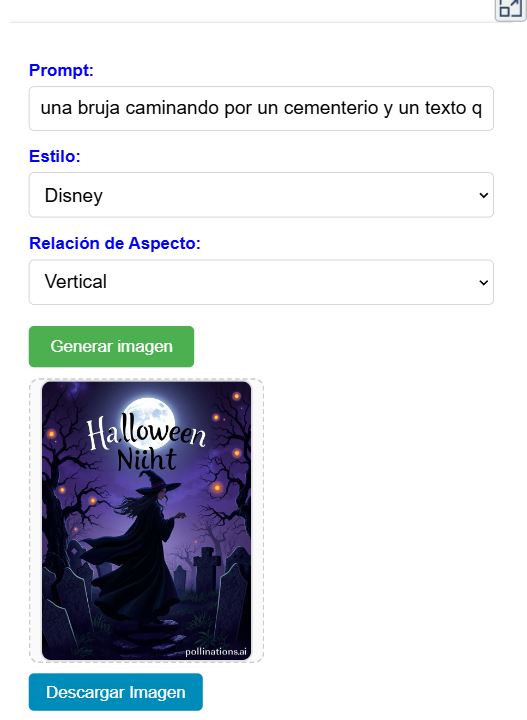Click the Halloween Night title in the image

click(x=146, y=444)
